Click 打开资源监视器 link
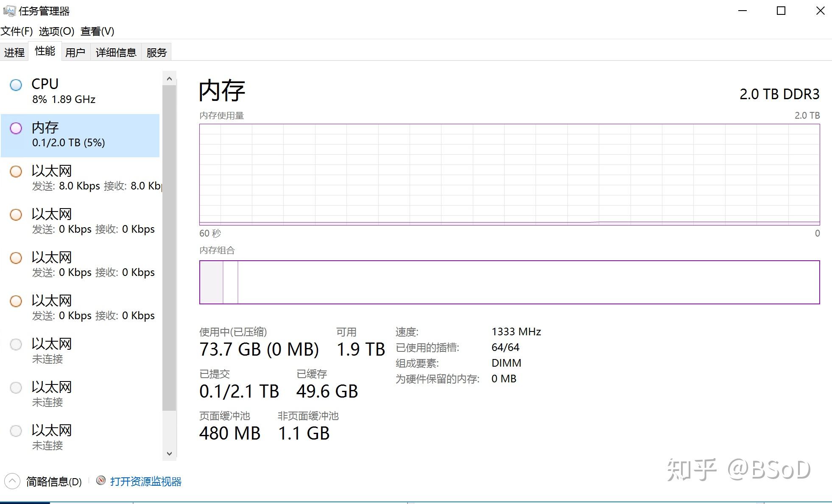 [x=145, y=482]
